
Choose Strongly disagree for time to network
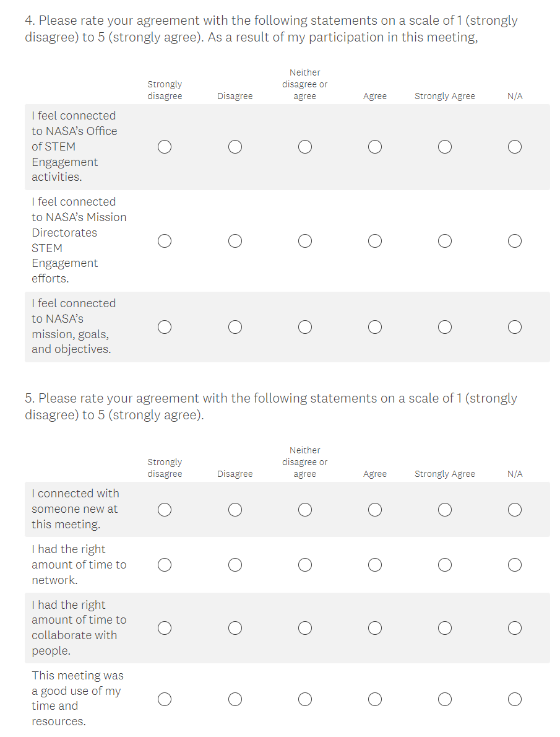click(x=165, y=565)
